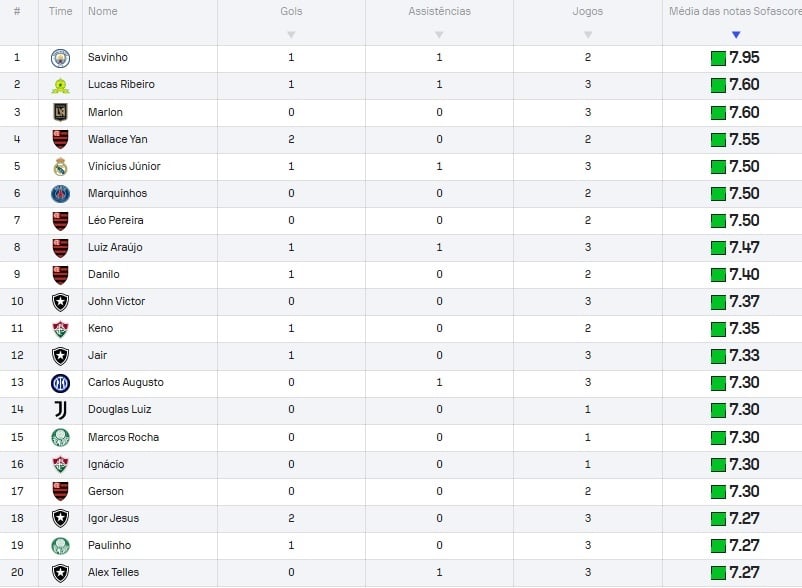
Task: Sort table by Gols arrow
Action: [291, 35]
